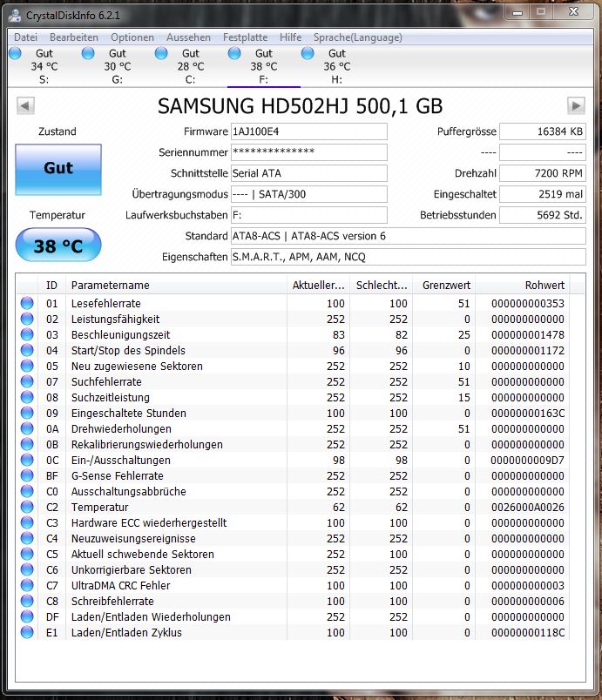Open the Bearbeiten menu
This screenshot has width=602, height=700.
tap(74, 37)
